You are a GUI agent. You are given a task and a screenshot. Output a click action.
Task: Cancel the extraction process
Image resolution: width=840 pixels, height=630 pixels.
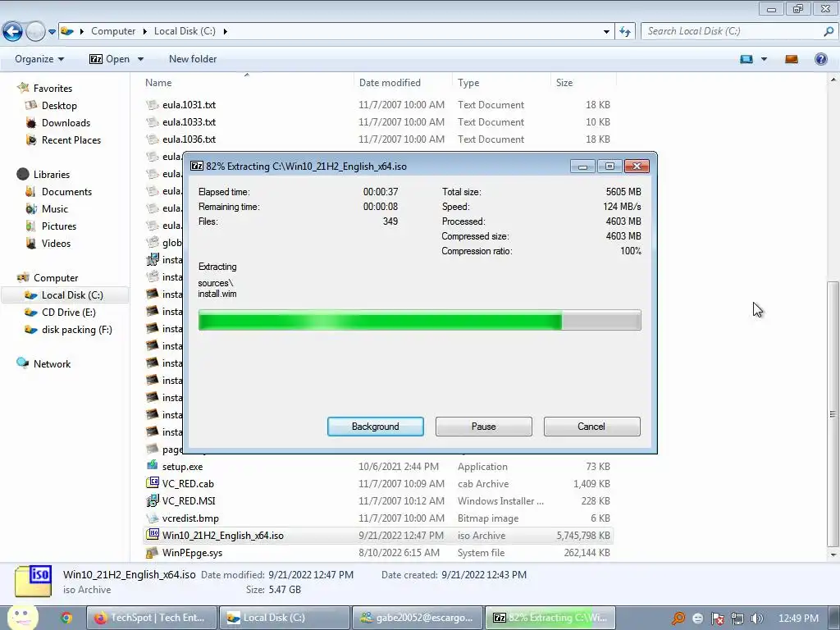(591, 427)
